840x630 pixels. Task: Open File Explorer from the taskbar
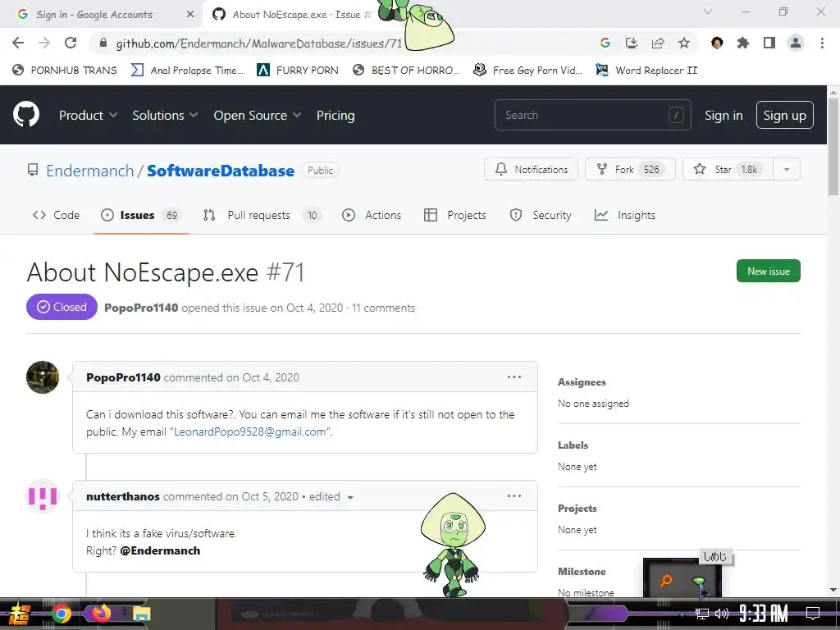pos(141,614)
